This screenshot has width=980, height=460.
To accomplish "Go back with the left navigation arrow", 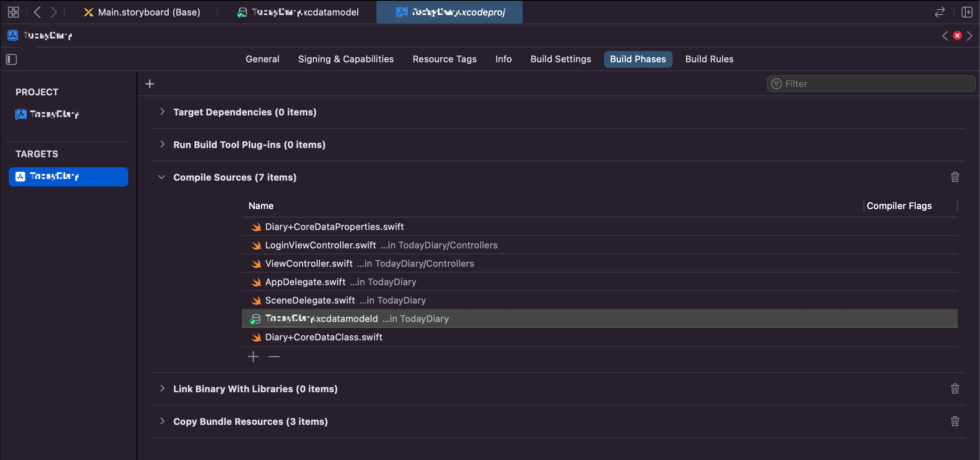I will (37, 12).
